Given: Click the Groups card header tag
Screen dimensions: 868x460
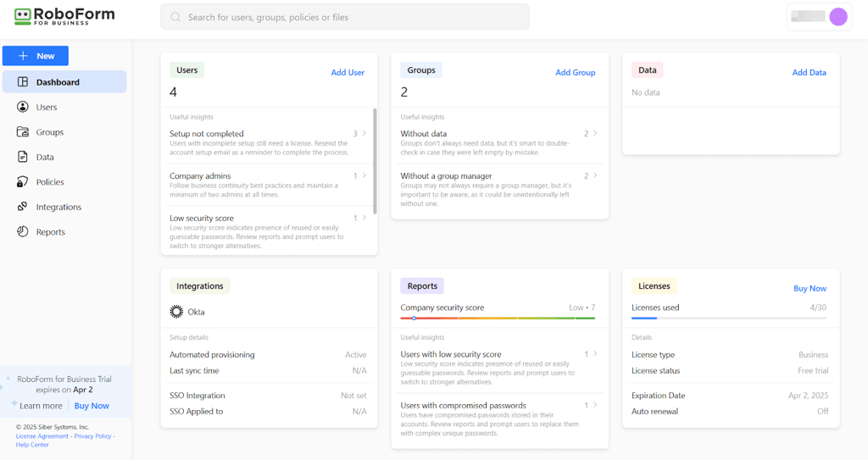Looking at the screenshot, I should tap(421, 70).
